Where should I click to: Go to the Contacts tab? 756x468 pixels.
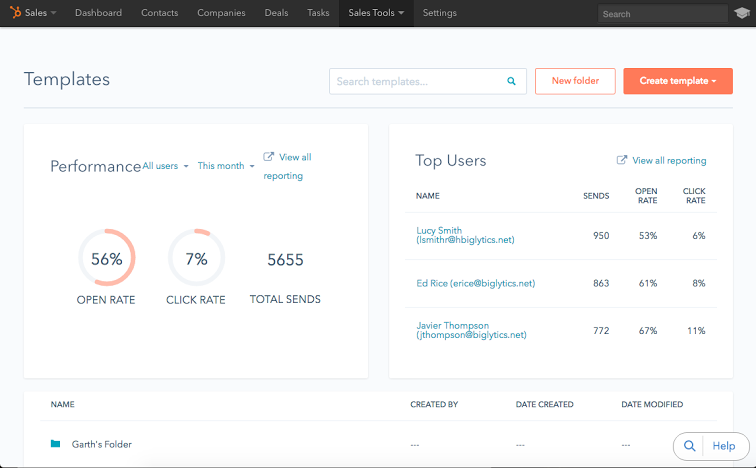pos(160,13)
